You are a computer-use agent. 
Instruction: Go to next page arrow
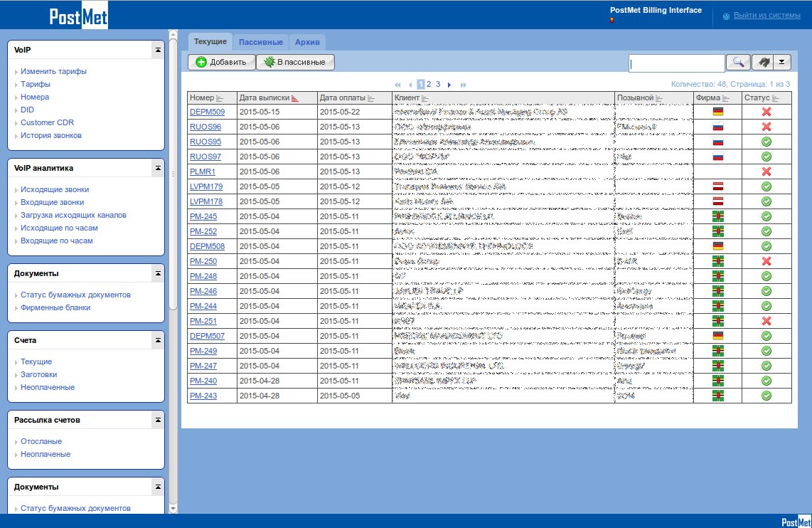[x=449, y=85]
